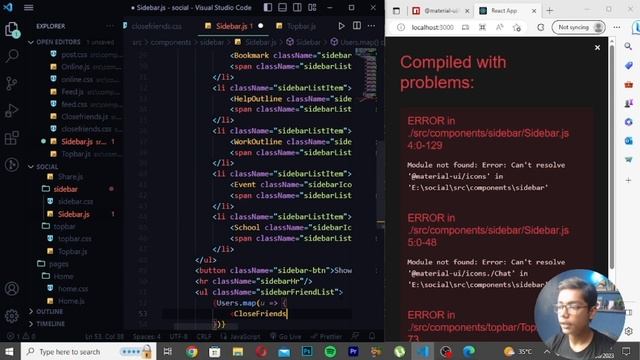Collapse the sidebar folder in tree
Screen dimensions: 640x360
[x=65, y=189]
